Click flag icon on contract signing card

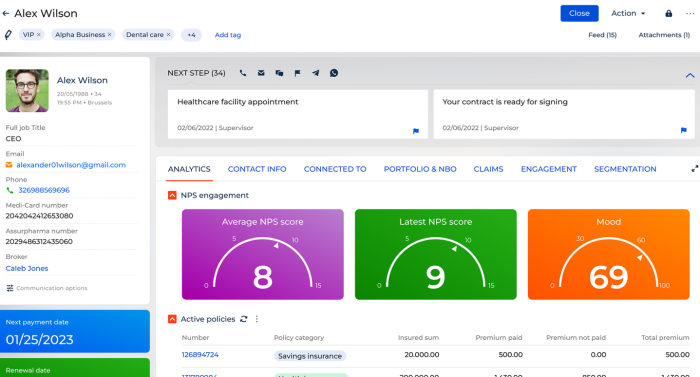tap(683, 130)
